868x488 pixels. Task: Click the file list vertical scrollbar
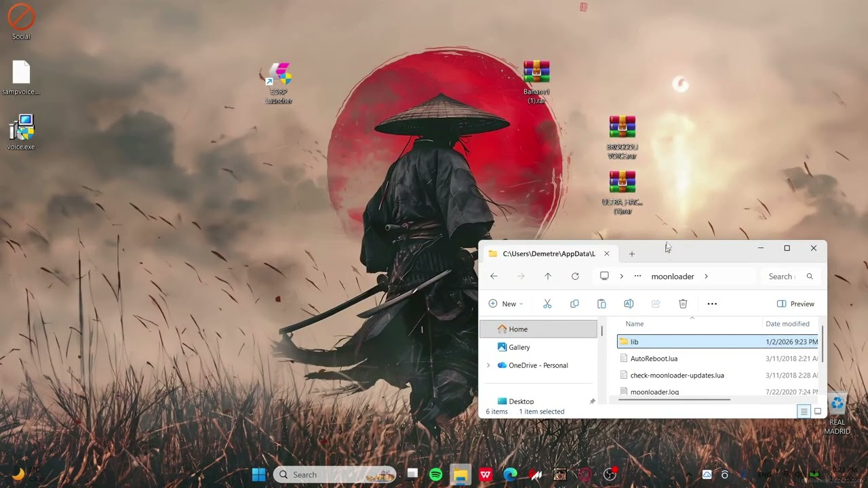[823, 346]
